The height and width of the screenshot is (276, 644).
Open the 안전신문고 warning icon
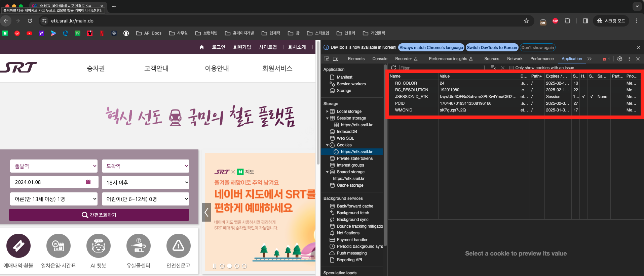179,246
